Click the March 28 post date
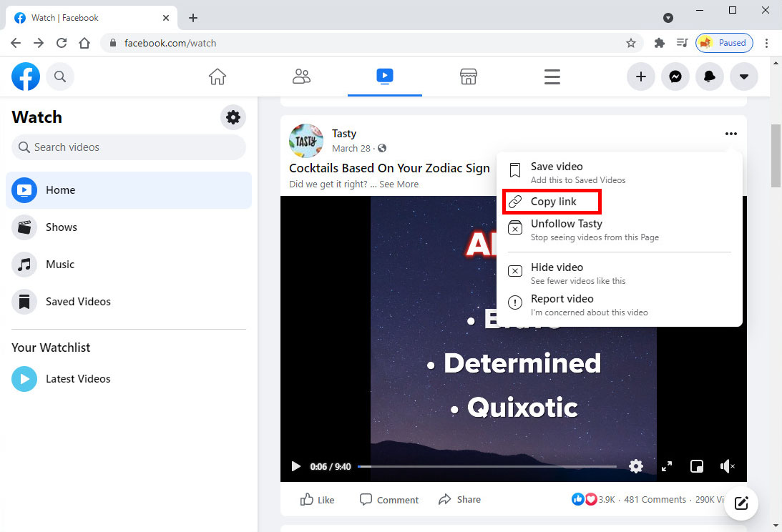Viewport: 782px width, 532px height. pos(351,149)
